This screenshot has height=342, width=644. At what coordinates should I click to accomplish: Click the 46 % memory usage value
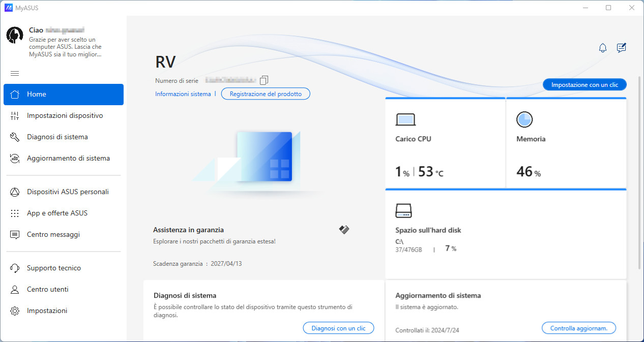[x=529, y=172]
